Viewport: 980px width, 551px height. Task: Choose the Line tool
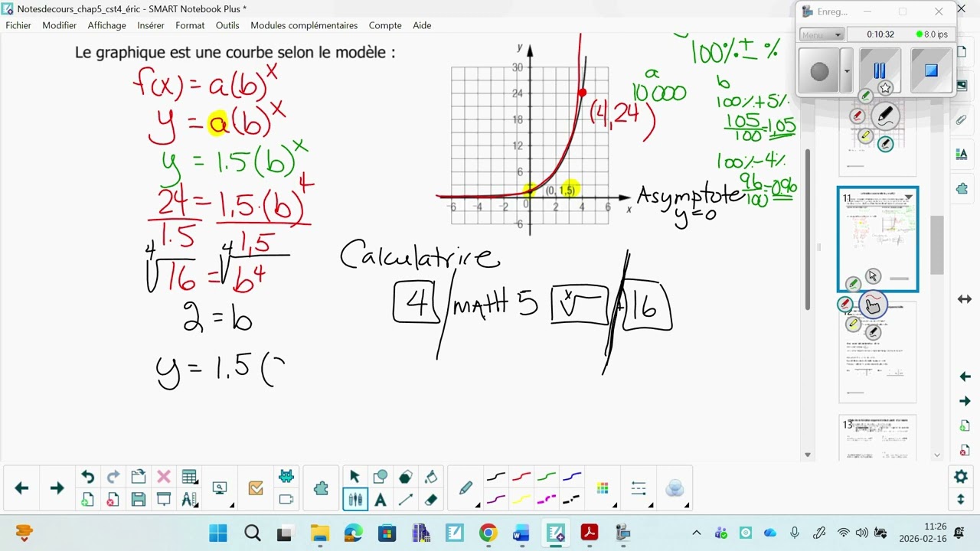pos(405,500)
